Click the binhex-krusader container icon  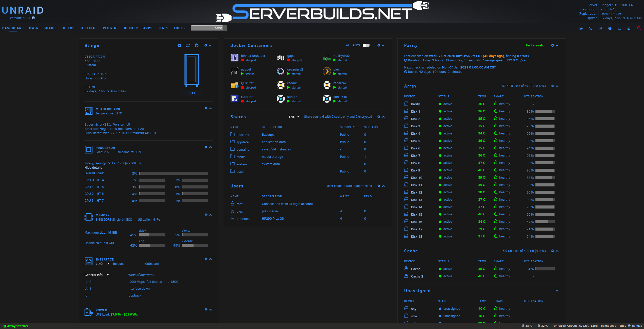point(234,58)
